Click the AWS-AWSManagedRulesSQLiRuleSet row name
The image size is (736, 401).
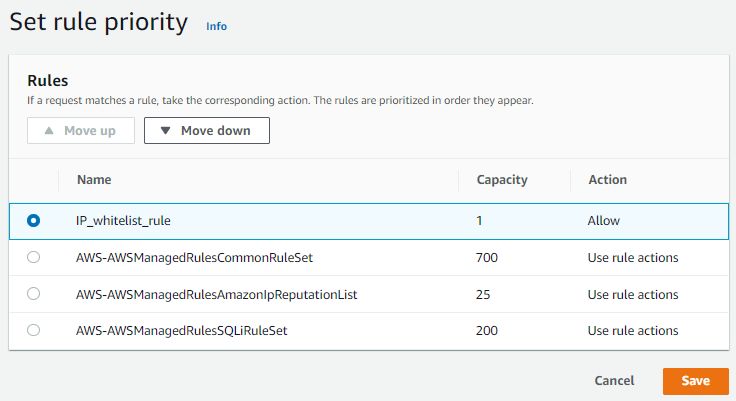[x=182, y=331]
